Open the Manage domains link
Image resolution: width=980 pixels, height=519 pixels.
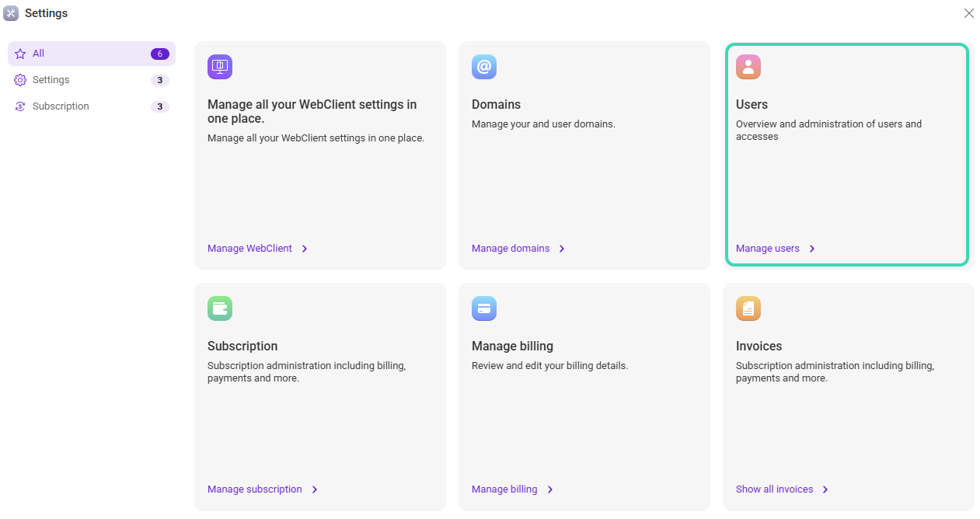tap(511, 249)
